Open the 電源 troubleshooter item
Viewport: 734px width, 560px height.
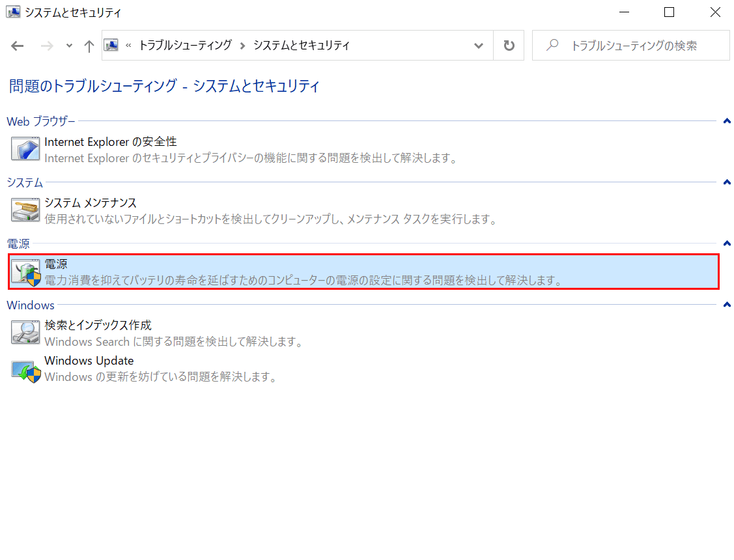[x=363, y=272]
